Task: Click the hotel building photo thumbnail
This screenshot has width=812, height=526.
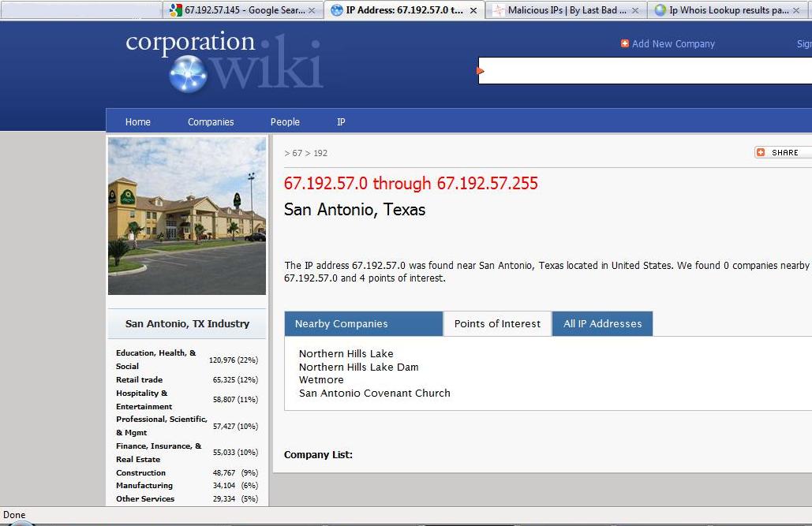Action: (187, 216)
